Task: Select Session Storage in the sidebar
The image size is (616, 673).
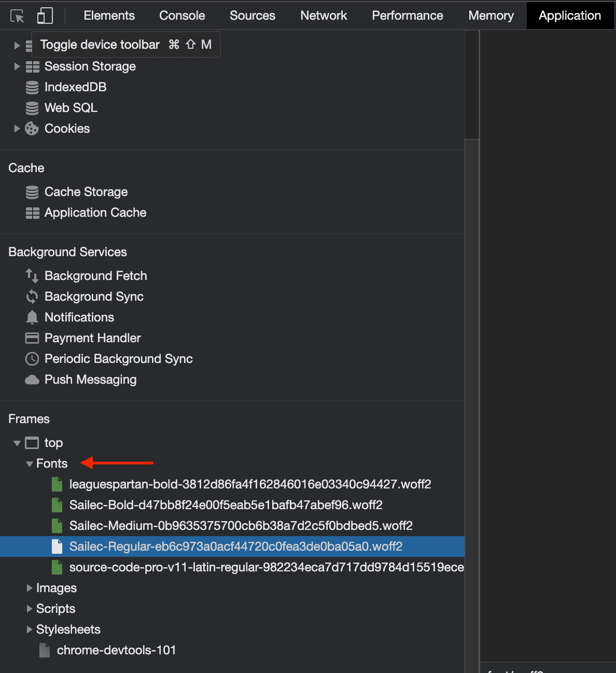Action: 90,66
